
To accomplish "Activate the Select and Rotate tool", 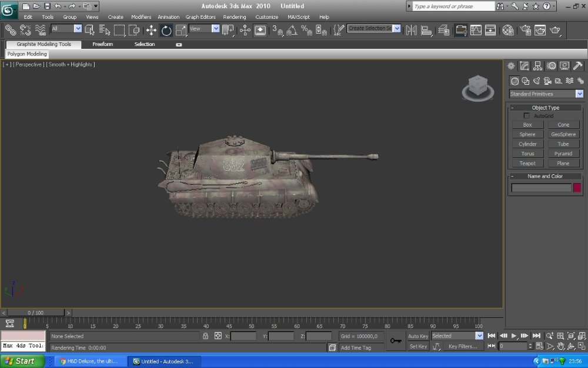I will [166, 30].
